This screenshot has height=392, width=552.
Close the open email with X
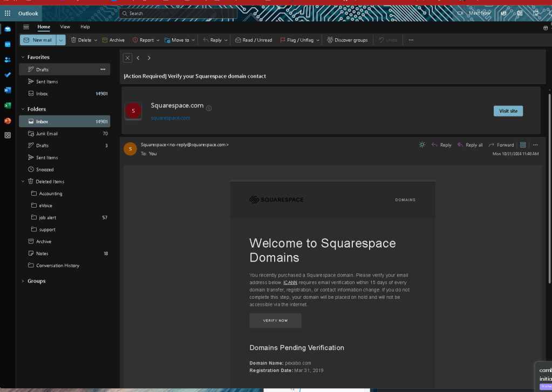[x=127, y=58]
